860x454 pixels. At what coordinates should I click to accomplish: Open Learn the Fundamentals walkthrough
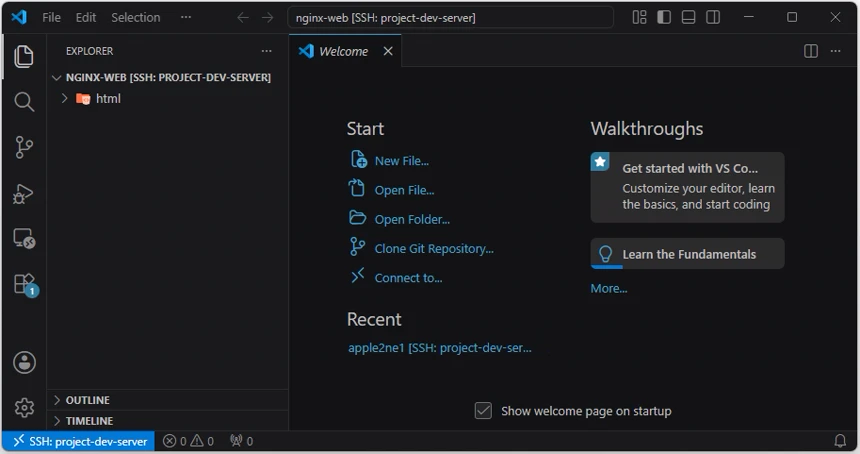click(x=687, y=254)
